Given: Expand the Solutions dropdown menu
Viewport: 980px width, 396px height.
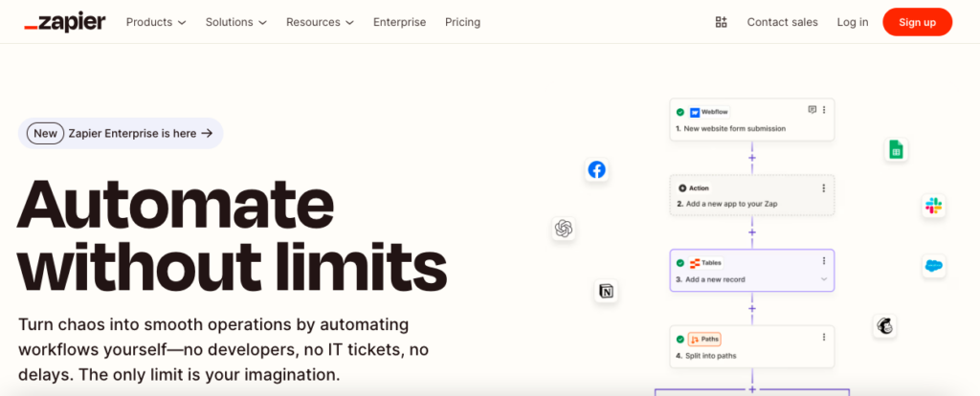Looking at the screenshot, I should pos(236,22).
